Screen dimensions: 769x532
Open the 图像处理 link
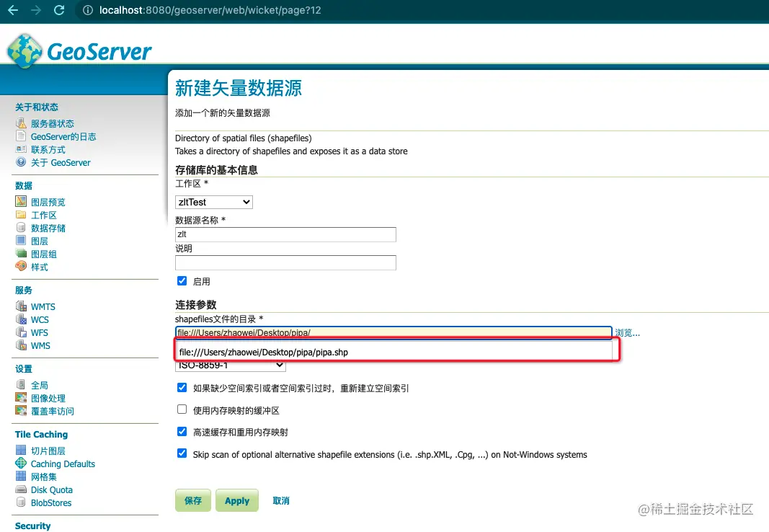tap(48, 398)
